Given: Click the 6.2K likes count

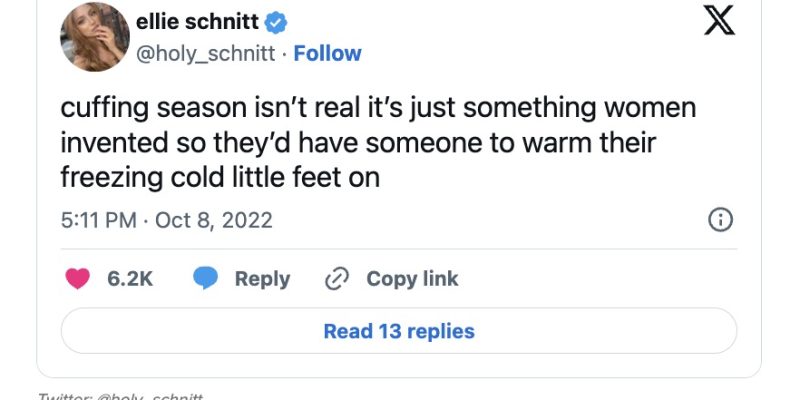Looking at the screenshot, I should tap(130, 279).
